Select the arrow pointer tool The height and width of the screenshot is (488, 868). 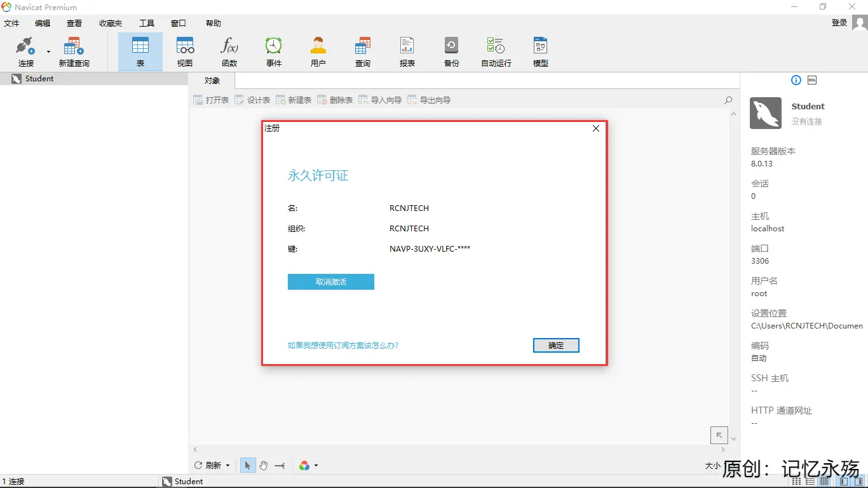(x=248, y=466)
